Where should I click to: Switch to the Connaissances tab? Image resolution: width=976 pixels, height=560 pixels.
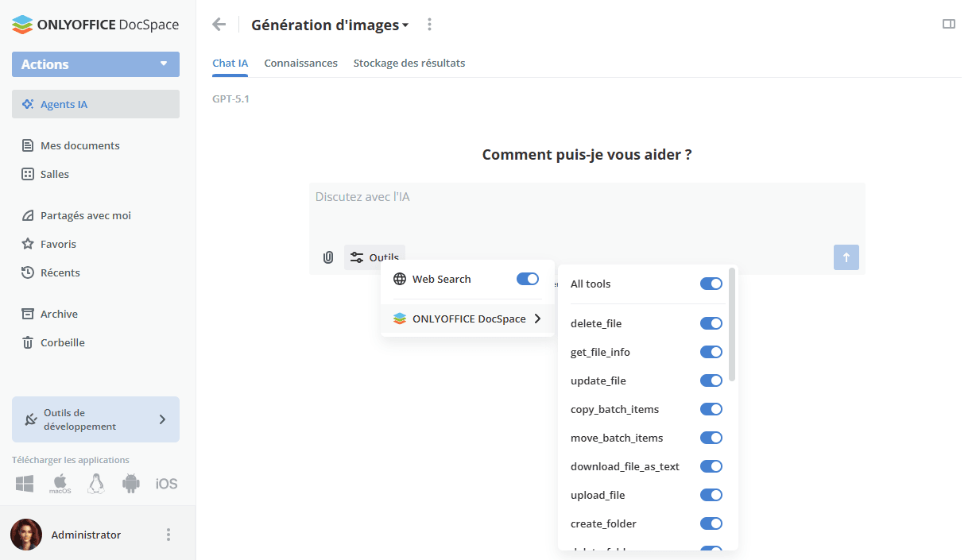coord(300,63)
